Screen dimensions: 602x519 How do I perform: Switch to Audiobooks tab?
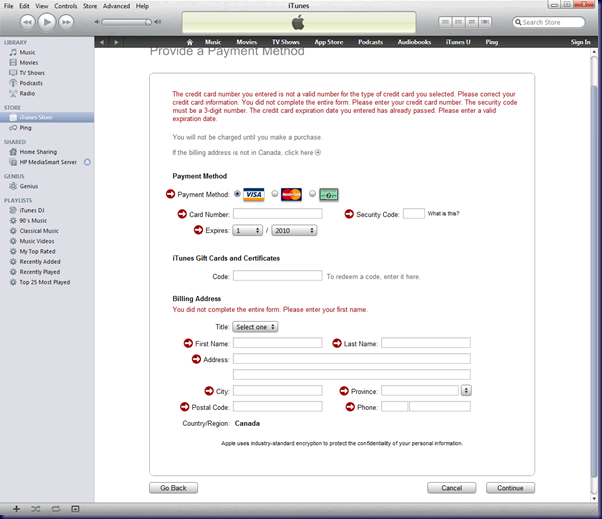point(414,42)
